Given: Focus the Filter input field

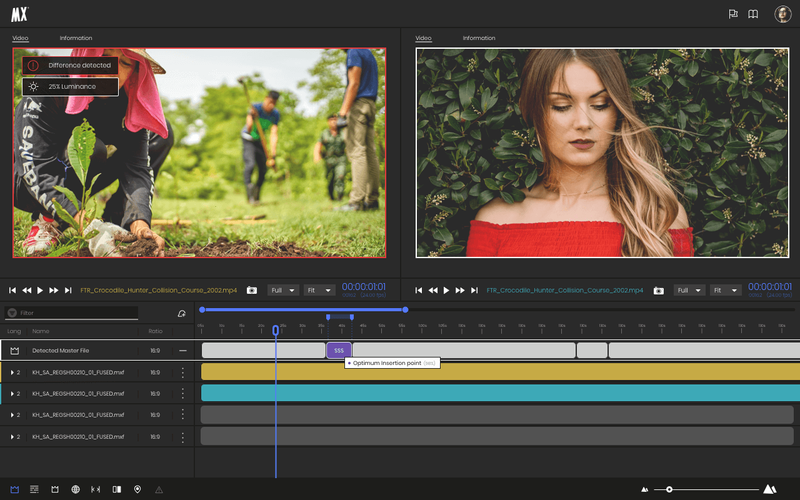Looking at the screenshot, I should point(71,313).
